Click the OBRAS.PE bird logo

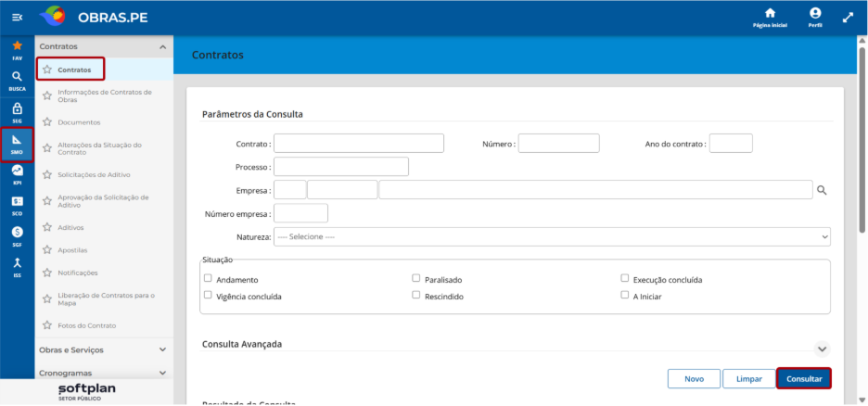click(x=53, y=17)
